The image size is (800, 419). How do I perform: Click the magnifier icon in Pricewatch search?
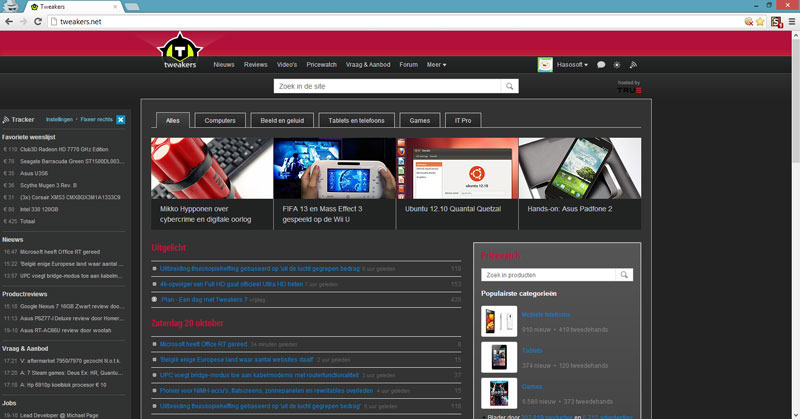tap(623, 275)
